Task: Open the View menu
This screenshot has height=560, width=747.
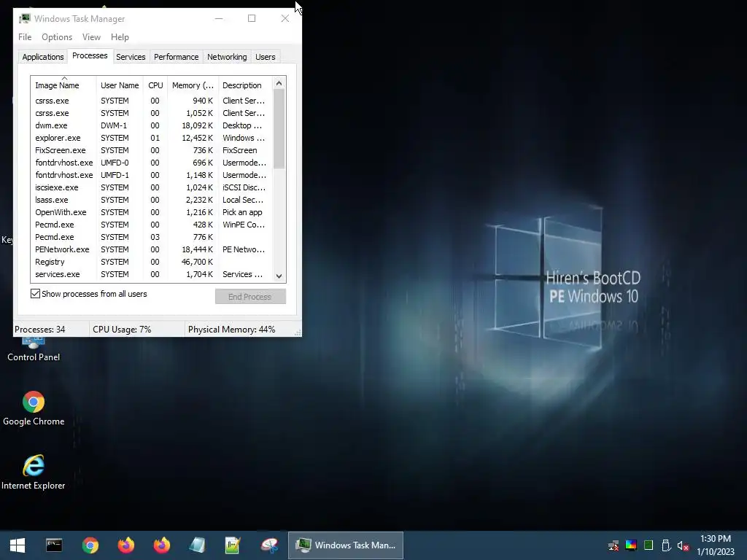Action: point(91,37)
